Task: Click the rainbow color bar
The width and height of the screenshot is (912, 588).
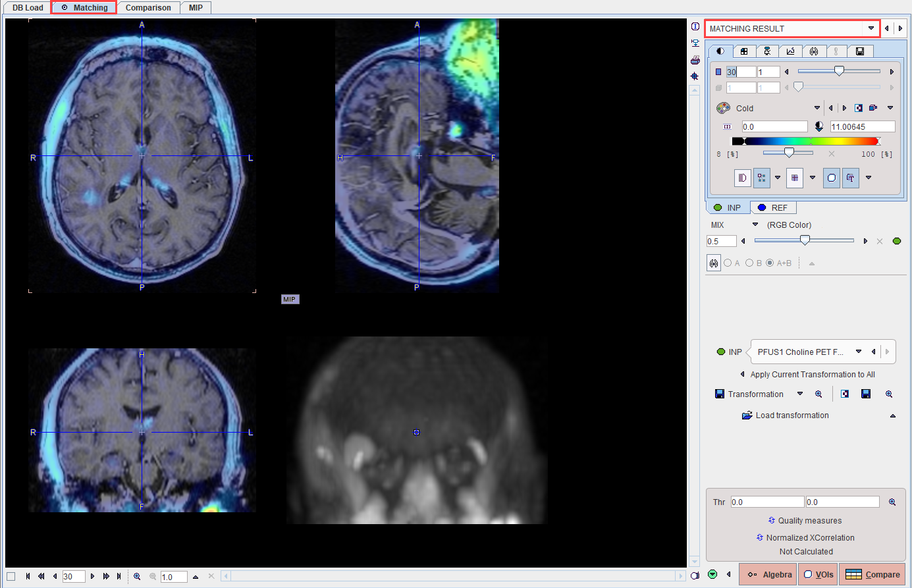Action: pyautogui.click(x=806, y=141)
